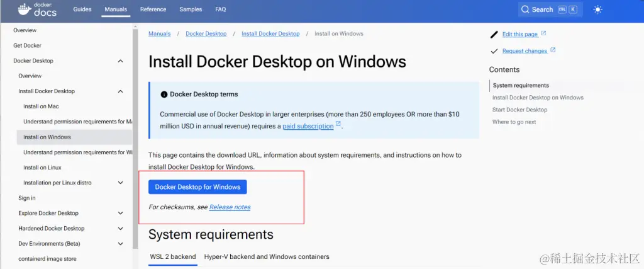Go to Install Docker Desktop breadcrumb link
The width and height of the screenshot is (644, 269).
pos(270,34)
